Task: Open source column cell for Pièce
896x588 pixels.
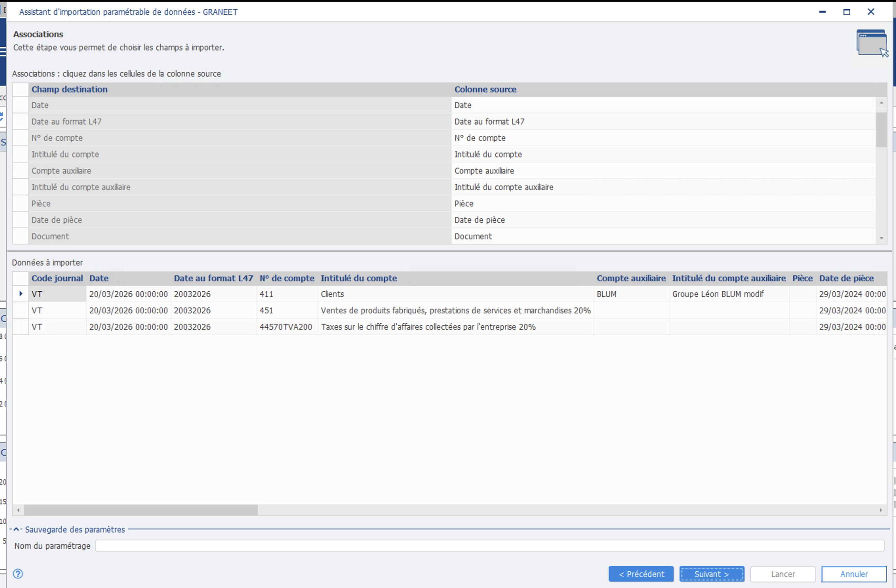Action: (662, 204)
